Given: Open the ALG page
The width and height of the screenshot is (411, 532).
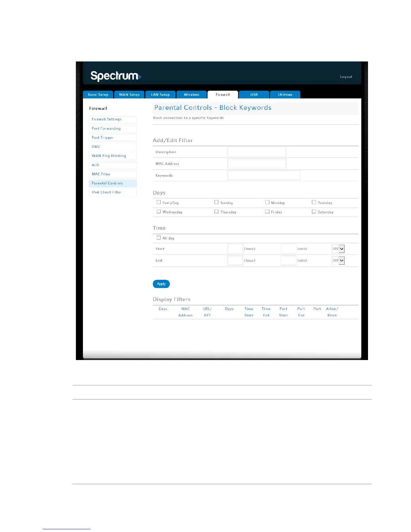Looking at the screenshot, I should [x=113, y=165].
